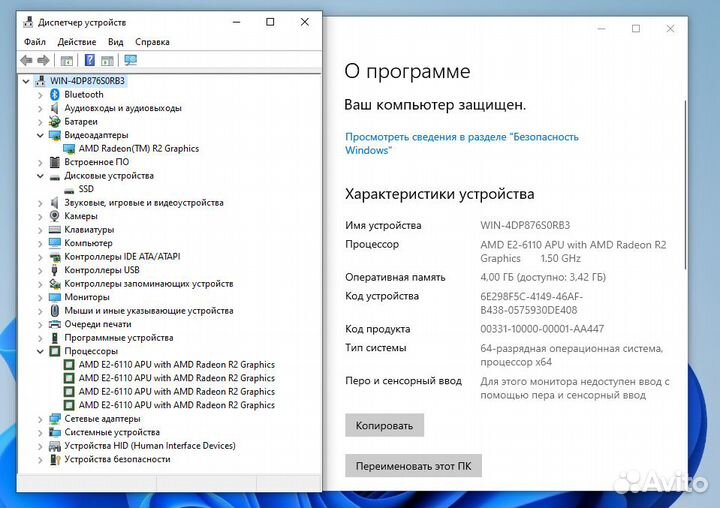Expand the Контроллеры запоминающих устройств chevron
Viewport: 720px width, 508px height.
pos(40,284)
